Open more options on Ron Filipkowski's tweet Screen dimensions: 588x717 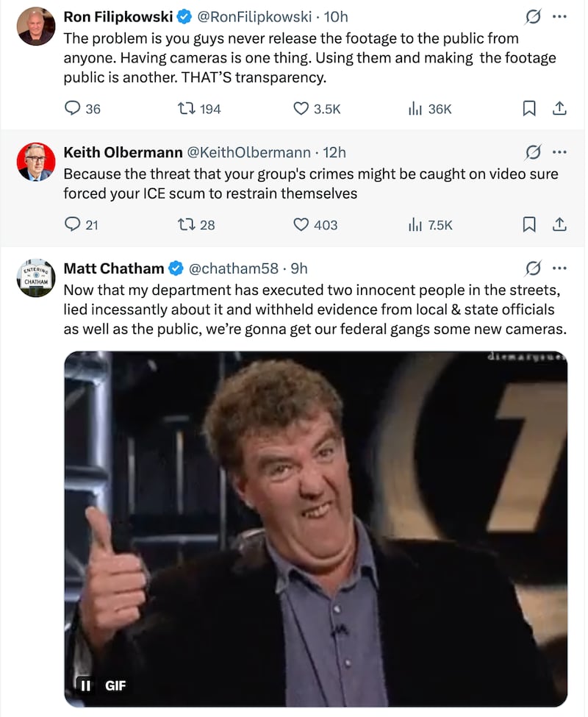tap(559, 16)
